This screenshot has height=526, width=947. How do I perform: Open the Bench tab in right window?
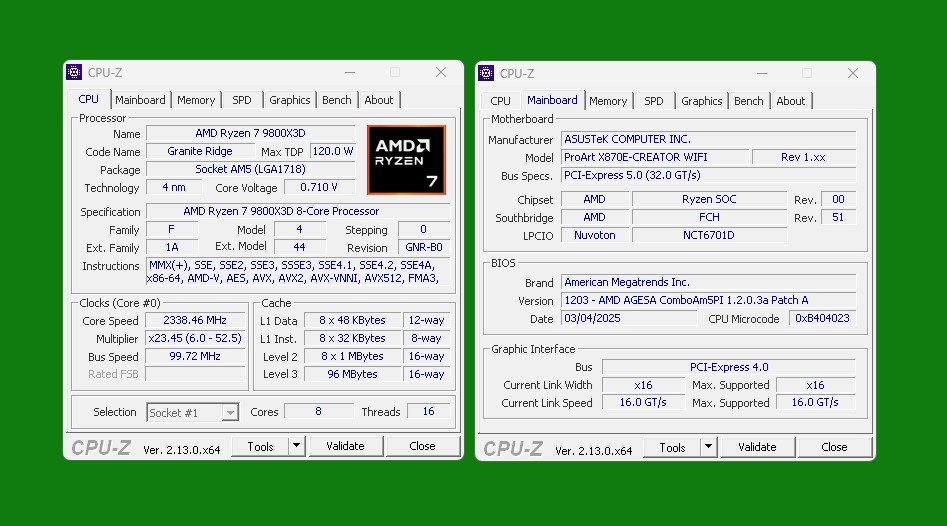click(748, 101)
